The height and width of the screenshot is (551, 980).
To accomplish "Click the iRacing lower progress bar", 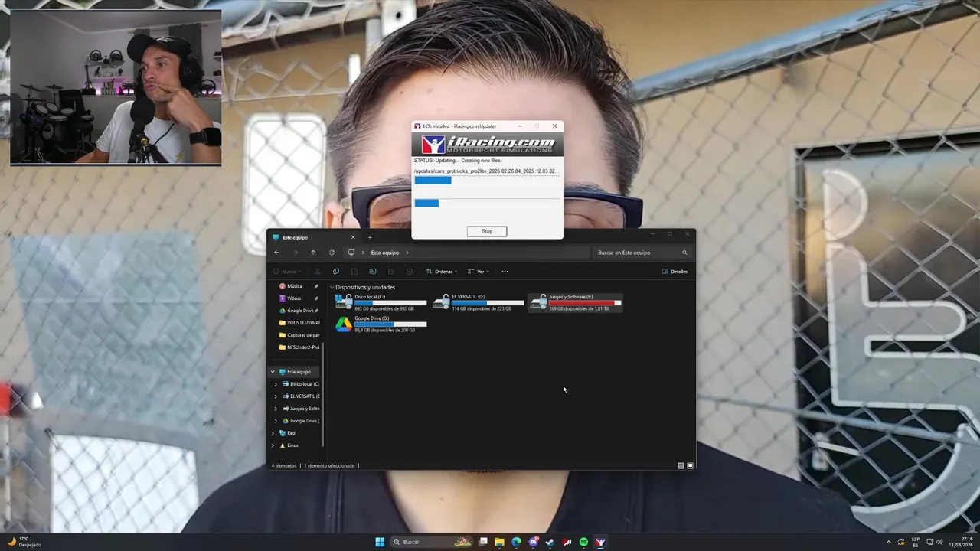I will (486, 203).
